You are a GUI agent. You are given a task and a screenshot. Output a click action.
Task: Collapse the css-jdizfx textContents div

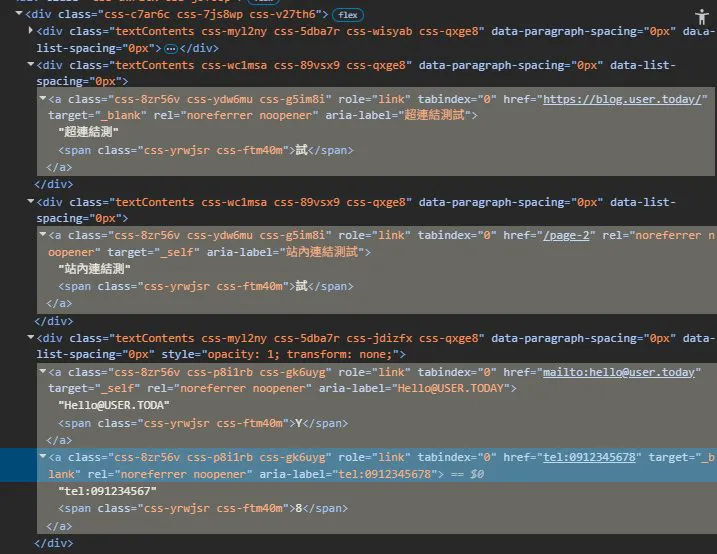click(31, 337)
